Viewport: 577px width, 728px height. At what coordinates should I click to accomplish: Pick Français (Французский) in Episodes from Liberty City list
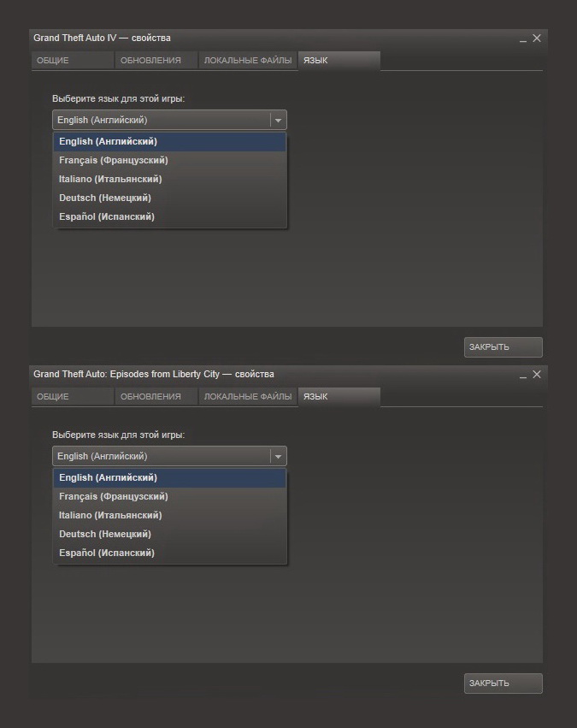(169, 496)
